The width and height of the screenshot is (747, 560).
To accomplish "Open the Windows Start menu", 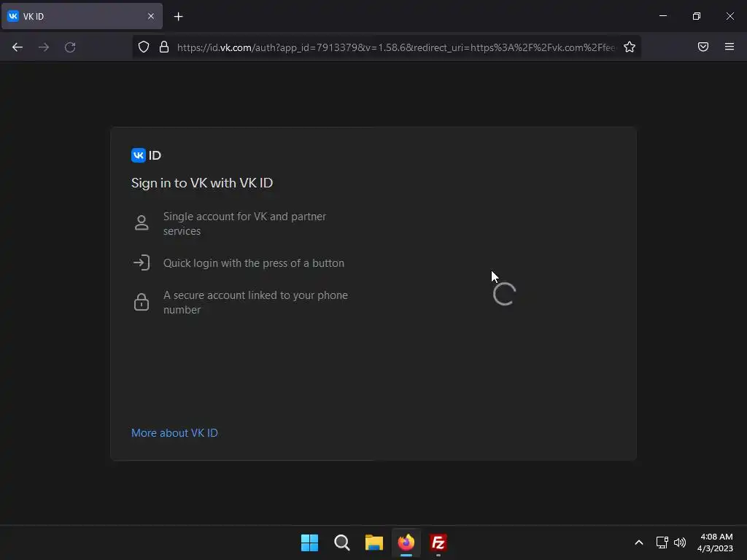I will (x=309, y=542).
